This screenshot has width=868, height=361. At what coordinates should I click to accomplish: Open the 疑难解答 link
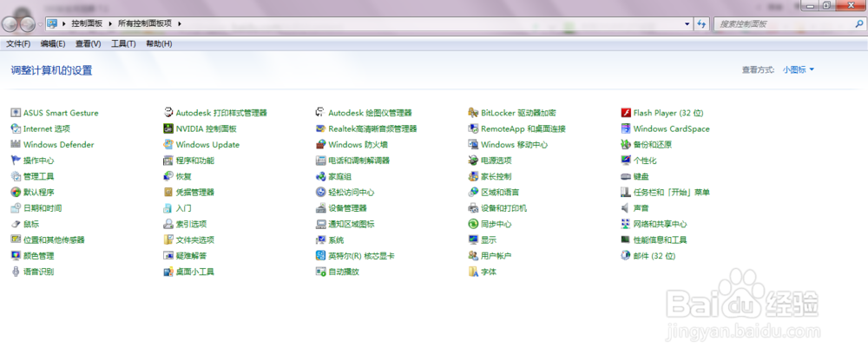191,256
